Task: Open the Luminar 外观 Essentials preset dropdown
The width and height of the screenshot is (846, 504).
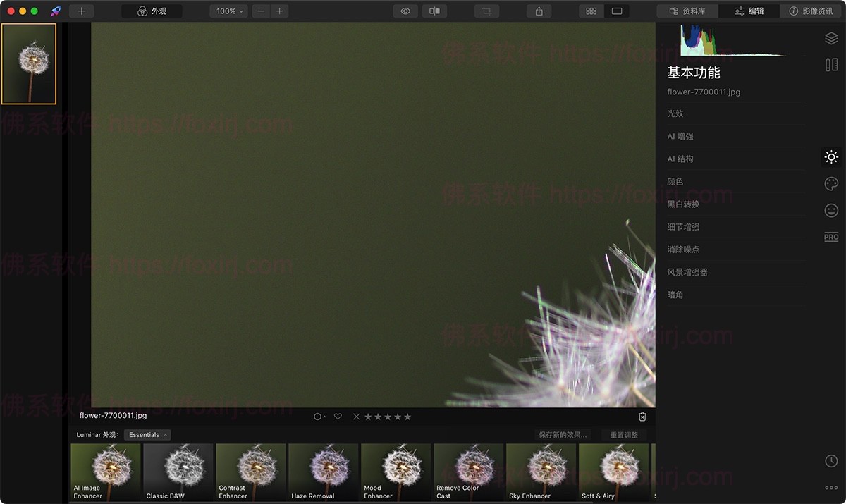Action: click(x=147, y=434)
